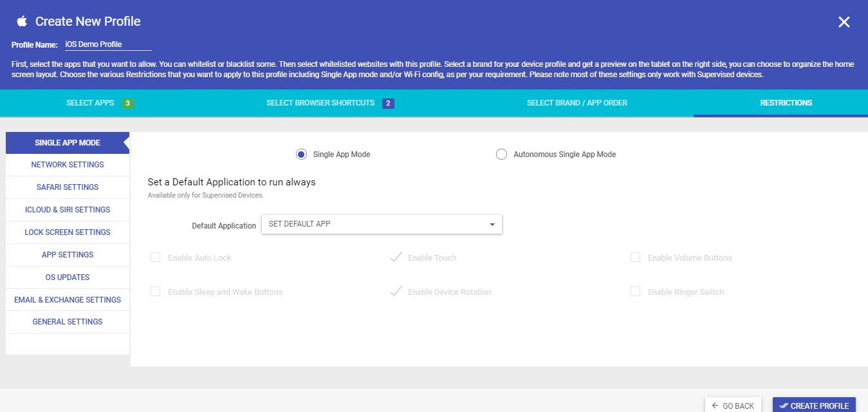Image resolution: width=868 pixels, height=412 pixels.
Task: Go to Select Brand / App Order tab
Action: click(577, 103)
